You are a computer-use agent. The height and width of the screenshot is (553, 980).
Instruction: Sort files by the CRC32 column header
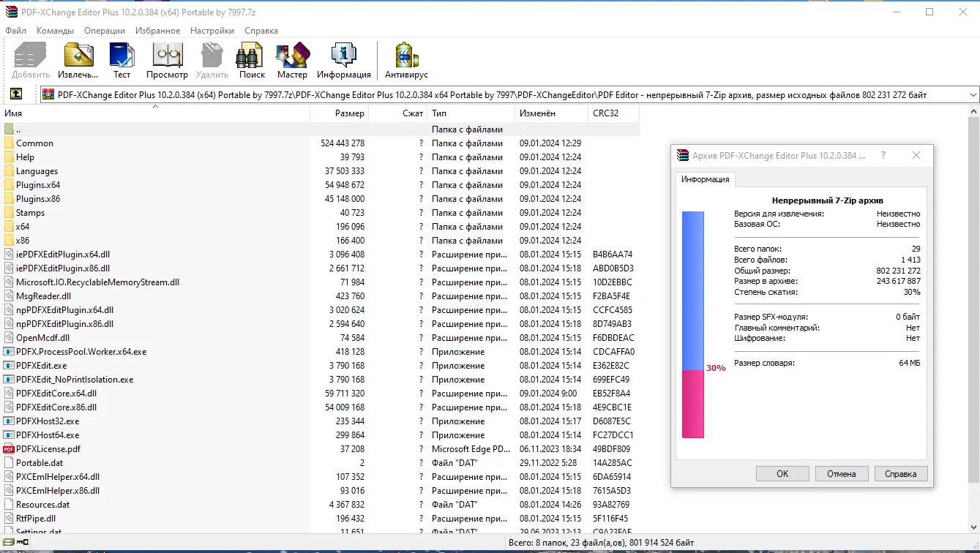(613, 113)
